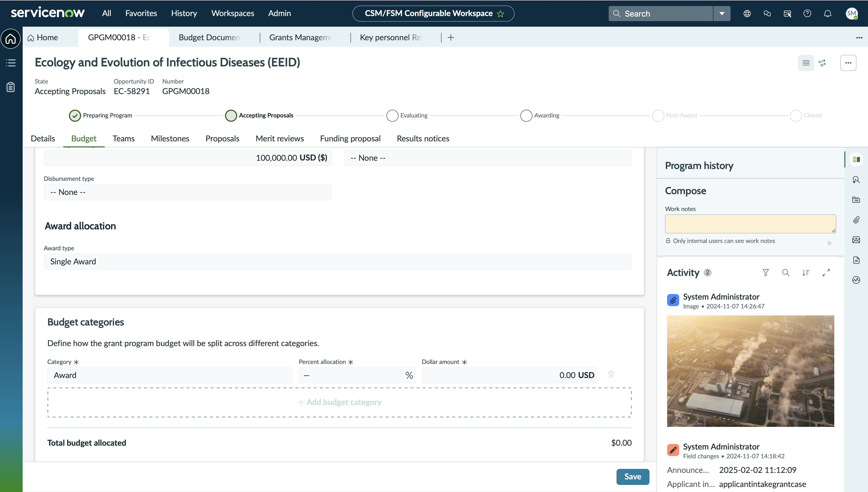This screenshot has height=492, width=868.
Task: Open the clipboard icon in left sidebar
Action: point(11,87)
